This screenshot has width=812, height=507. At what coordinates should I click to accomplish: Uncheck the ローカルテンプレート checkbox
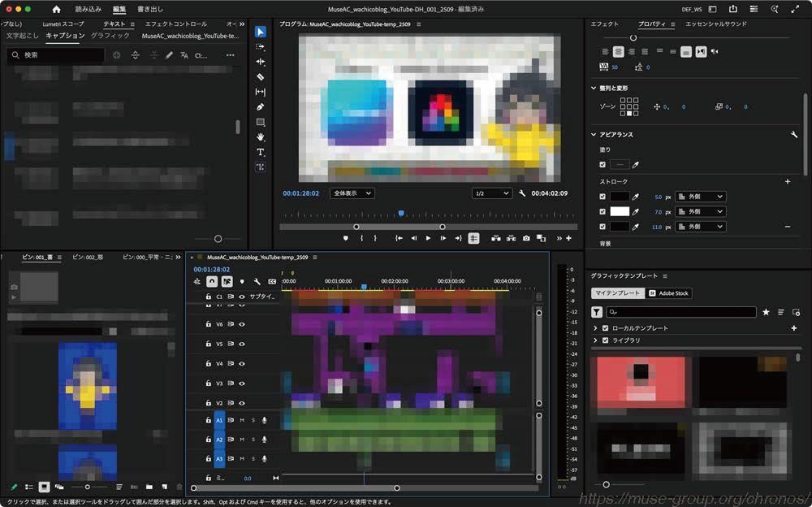[605, 328]
